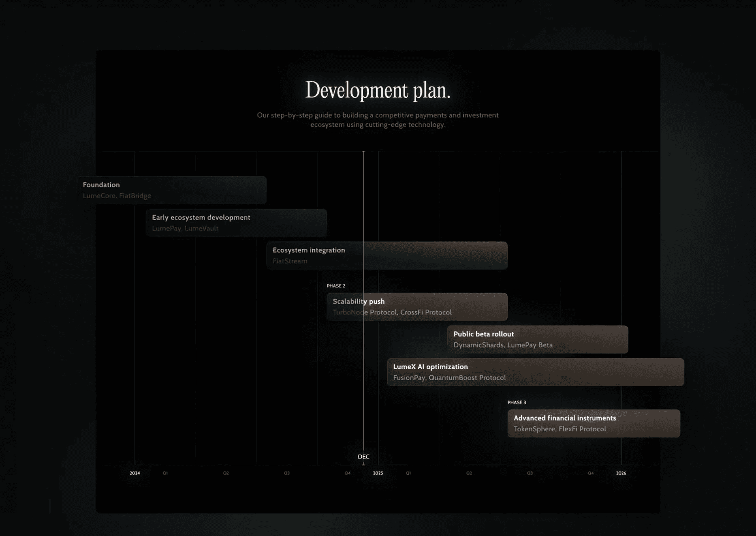
Task: Click the FusionPay, QuantumBoost Protocol text
Action: pos(449,378)
